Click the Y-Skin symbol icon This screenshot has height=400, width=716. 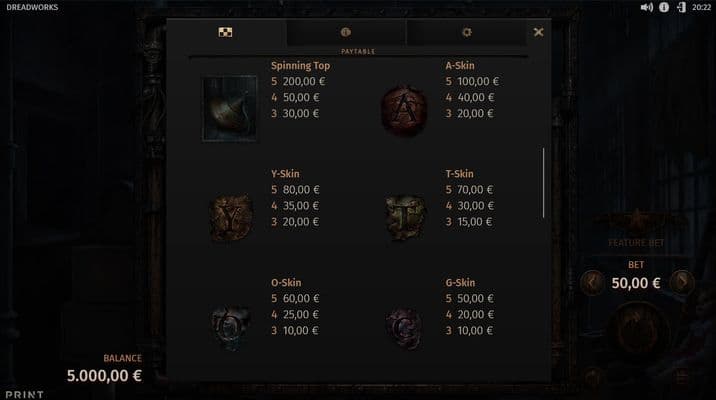coord(231,218)
